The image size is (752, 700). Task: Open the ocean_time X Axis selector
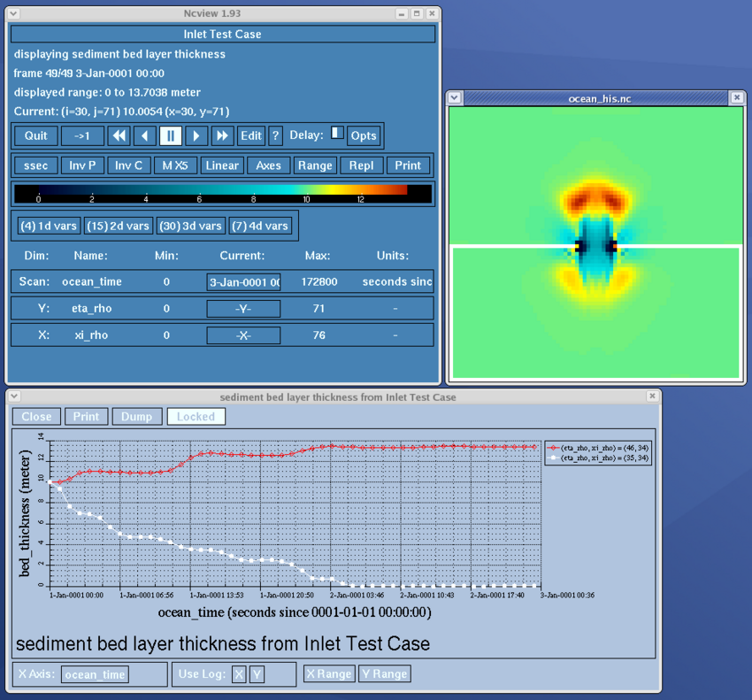click(95, 674)
